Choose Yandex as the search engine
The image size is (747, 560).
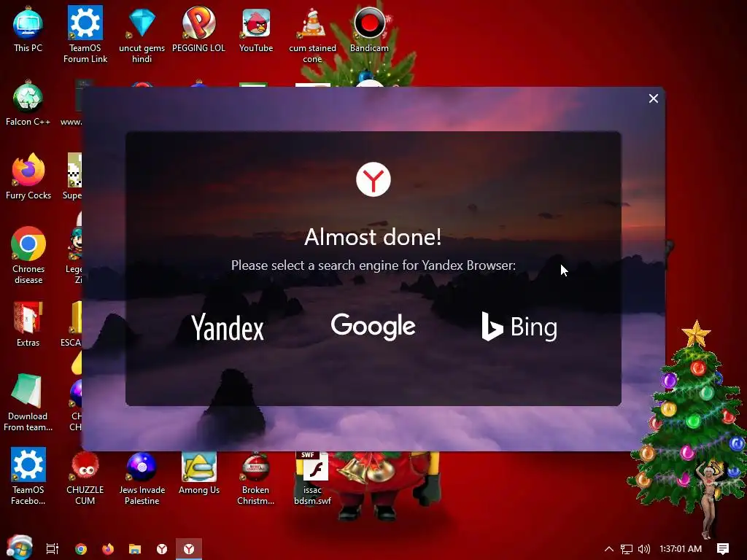228,327
